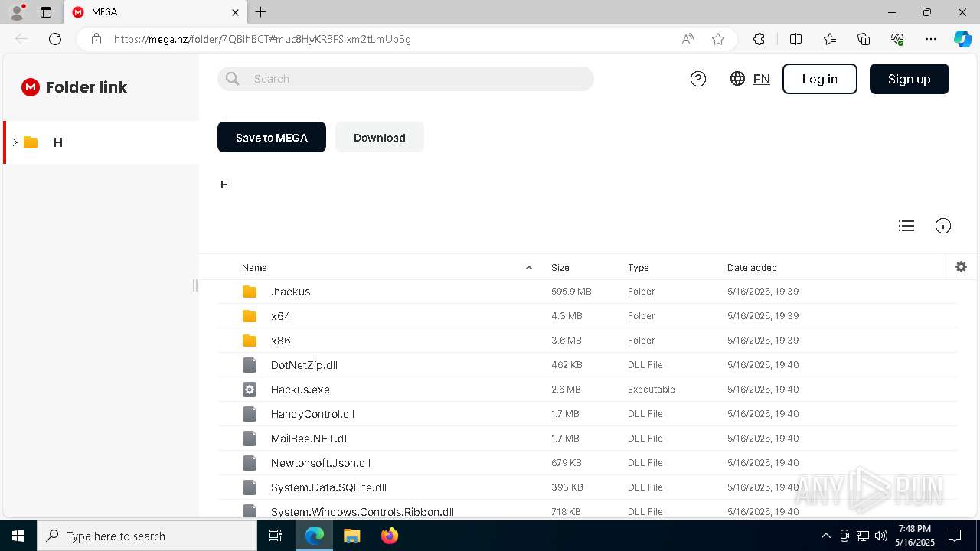Select the System.Windows.Controls.Ribbon.dll row

click(587, 510)
